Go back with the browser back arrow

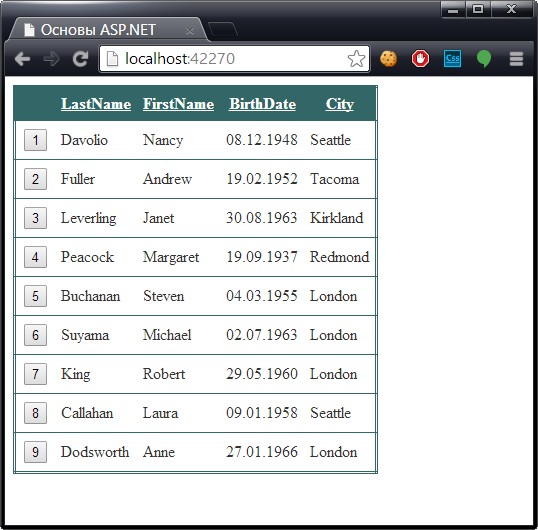[x=23, y=59]
